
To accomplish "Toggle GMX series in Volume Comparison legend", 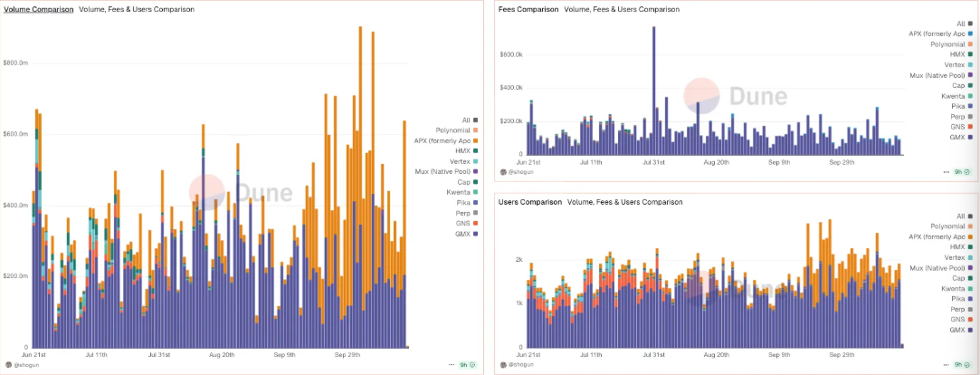I will (464, 234).
